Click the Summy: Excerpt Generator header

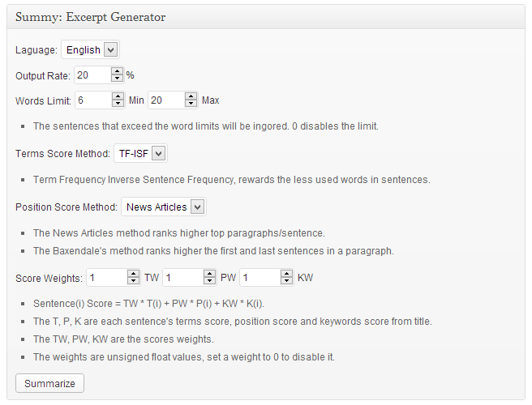pos(91,16)
